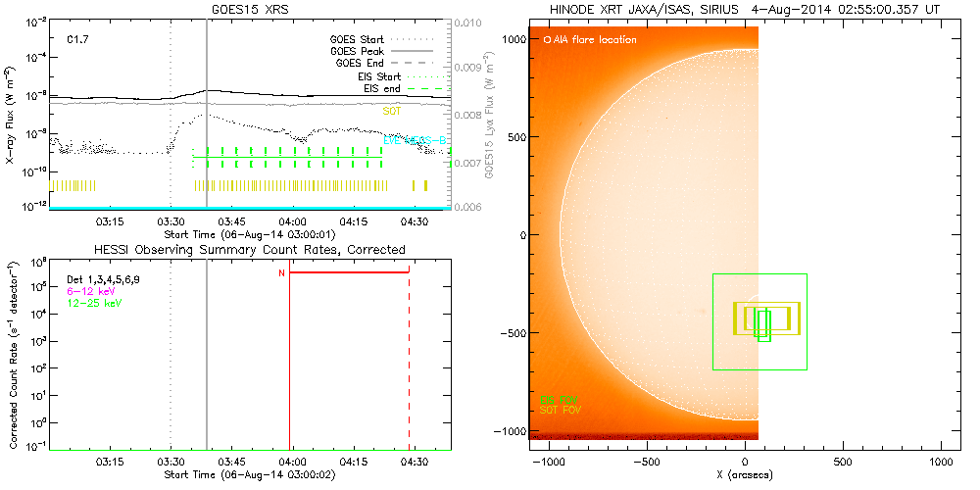Screen dimensions: 980x490
Task: Click the cyan EVE MEGS-B label
Action: tap(415, 141)
